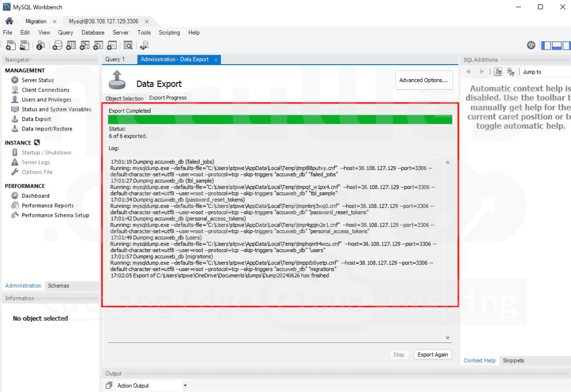Open Advanced Options for the export
This screenshot has height=392, width=571.
point(424,80)
